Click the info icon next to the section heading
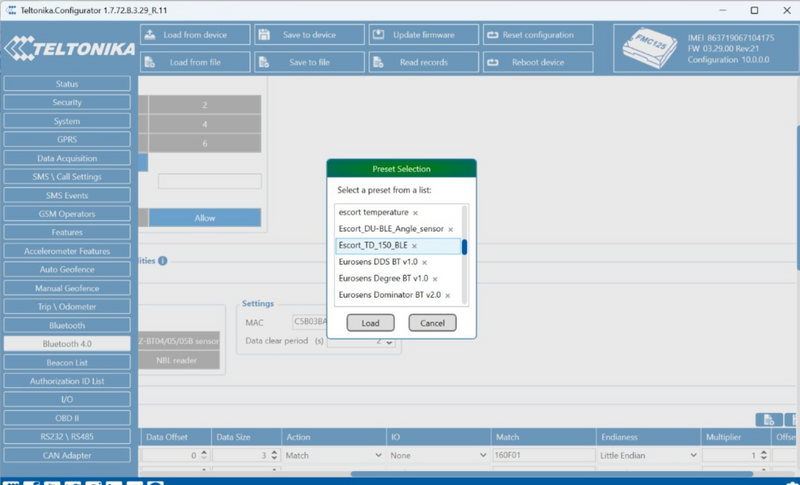 [x=163, y=261]
